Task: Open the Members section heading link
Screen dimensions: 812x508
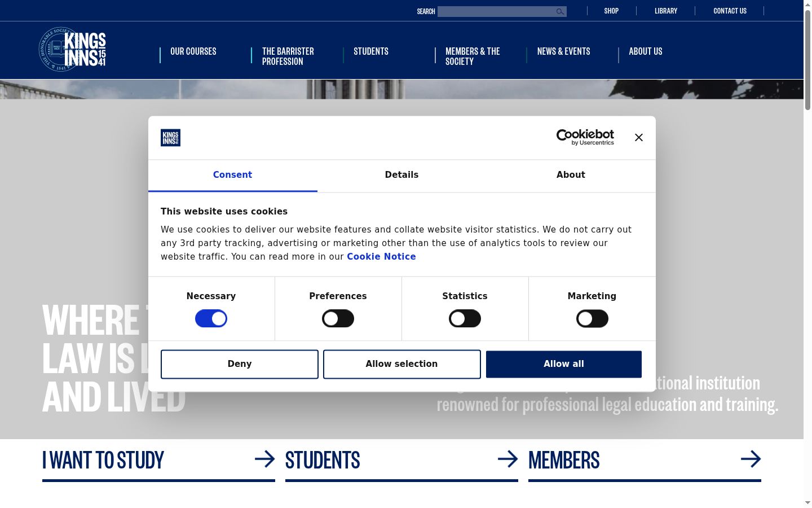Action: pyautogui.click(x=564, y=461)
